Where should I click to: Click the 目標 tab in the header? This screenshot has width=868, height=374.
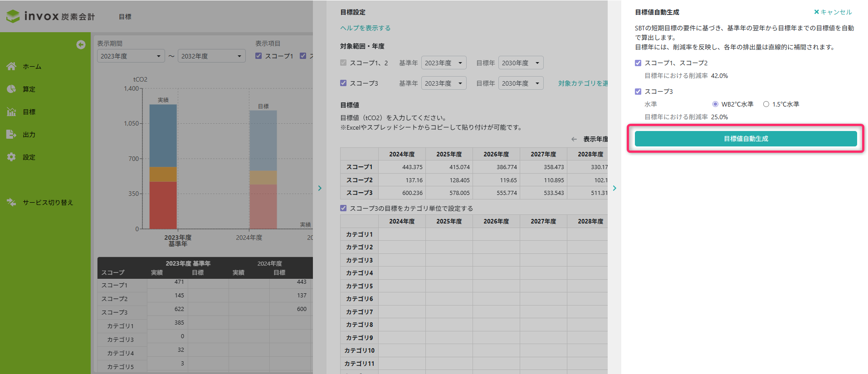pos(125,17)
